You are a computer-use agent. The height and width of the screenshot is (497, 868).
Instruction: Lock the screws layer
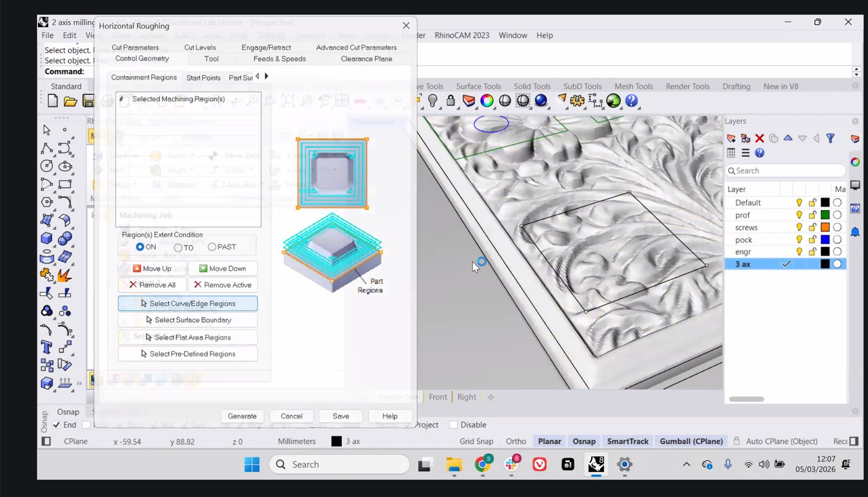point(812,227)
